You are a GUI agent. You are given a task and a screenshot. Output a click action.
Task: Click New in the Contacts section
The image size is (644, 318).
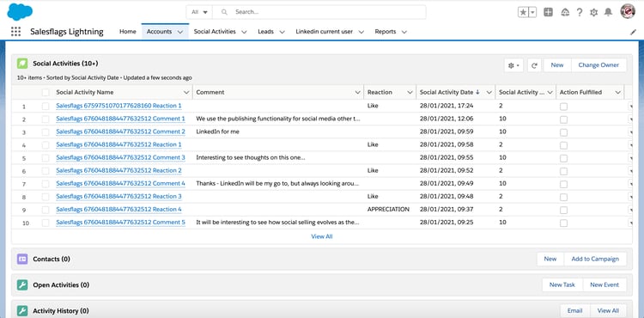(x=550, y=259)
